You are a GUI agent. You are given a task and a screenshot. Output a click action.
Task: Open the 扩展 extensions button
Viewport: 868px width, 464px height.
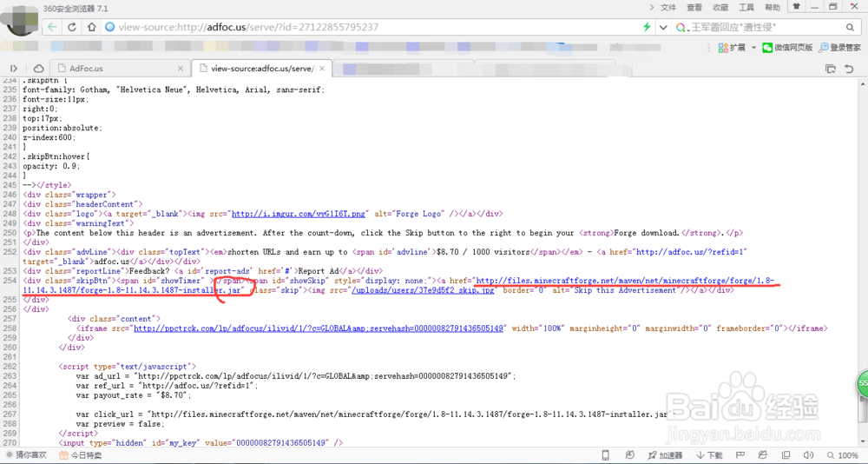click(x=731, y=48)
